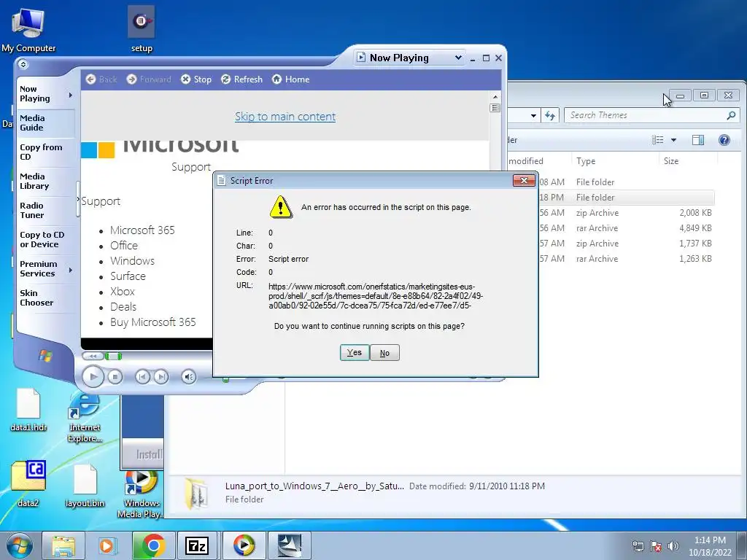The width and height of the screenshot is (747, 560).
Task: Open the Deals link
Action: tap(123, 307)
